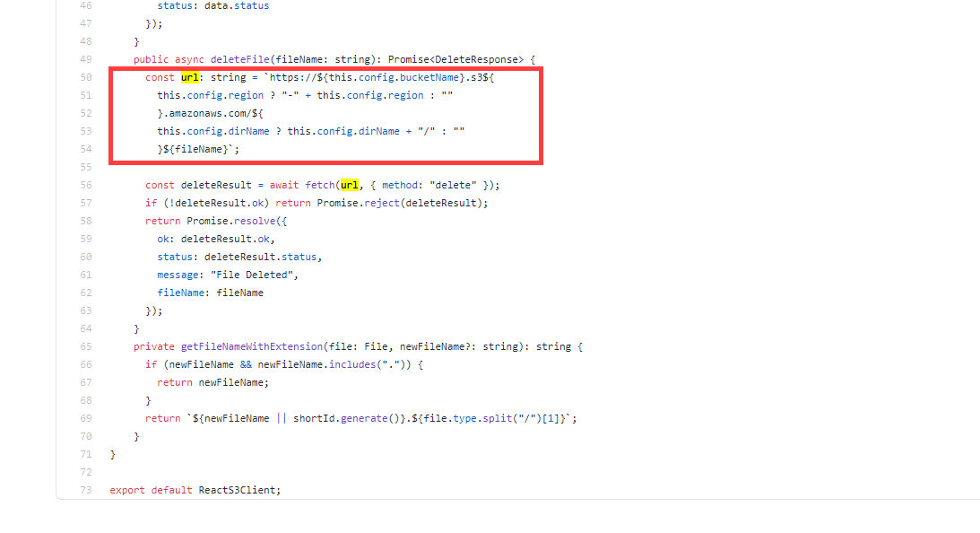Click line number 56
Screen dimensions: 980x533
[x=85, y=185]
